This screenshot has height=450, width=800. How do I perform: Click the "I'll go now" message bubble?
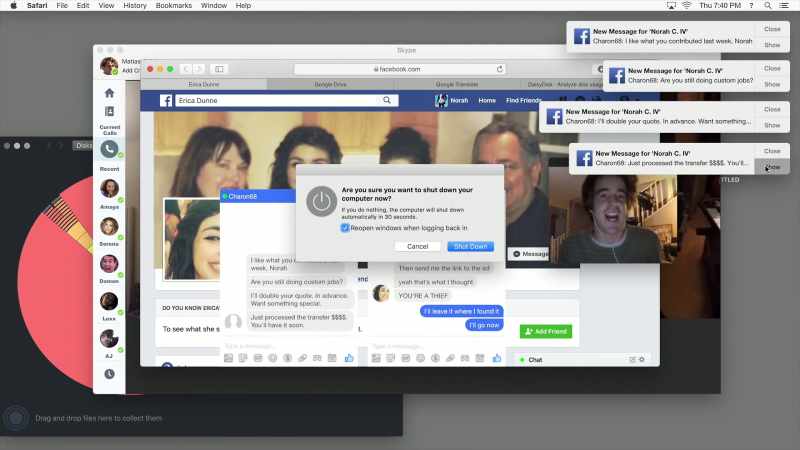484,325
